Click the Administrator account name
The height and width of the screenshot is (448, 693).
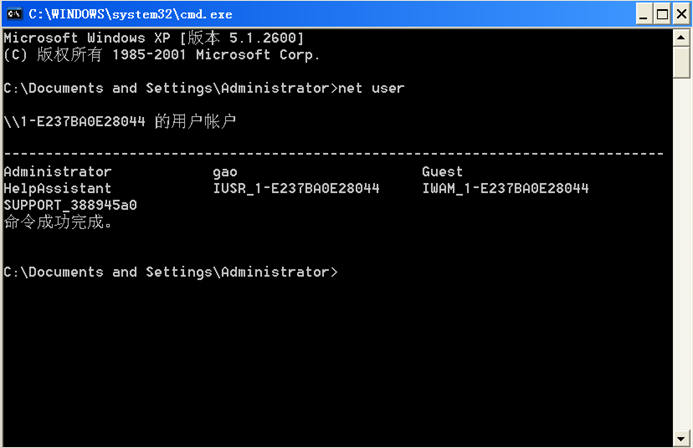pyautogui.click(x=57, y=171)
